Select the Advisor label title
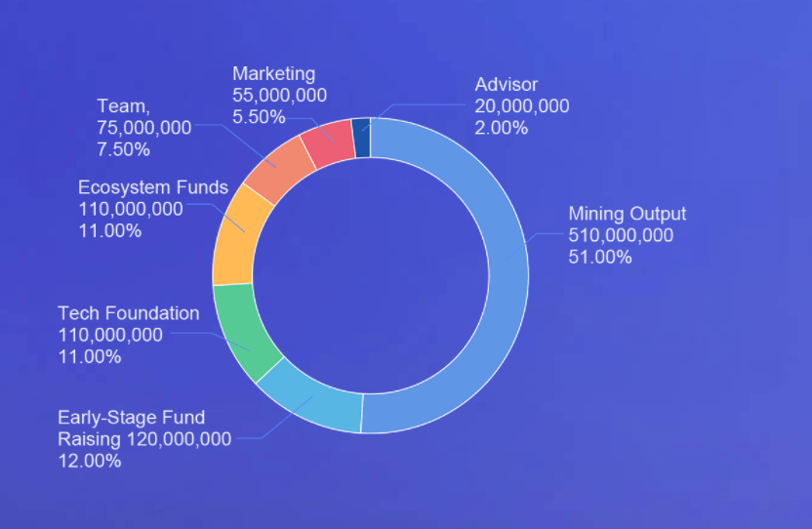The image size is (812, 529). point(506,85)
